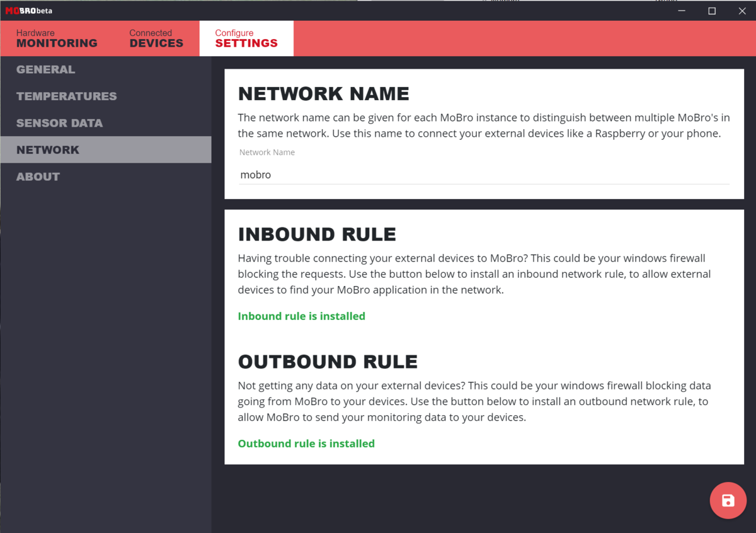Edit the Network Name input field

[484, 175]
